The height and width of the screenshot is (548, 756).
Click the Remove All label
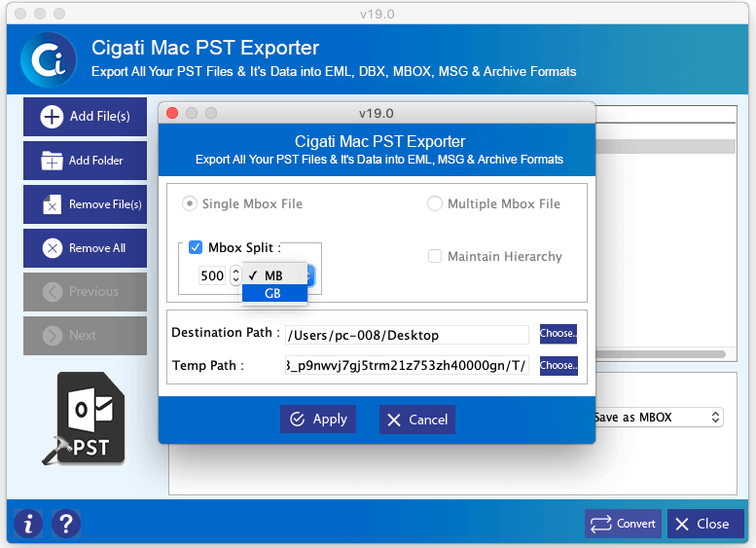coord(97,248)
